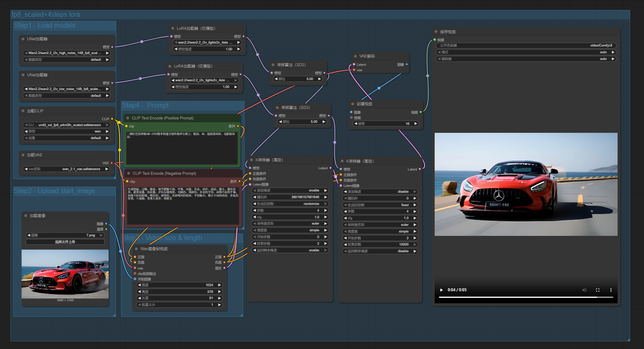Open the 格式 dropdown in 保存视频
This screenshot has height=349, width=644.
click(x=526, y=52)
